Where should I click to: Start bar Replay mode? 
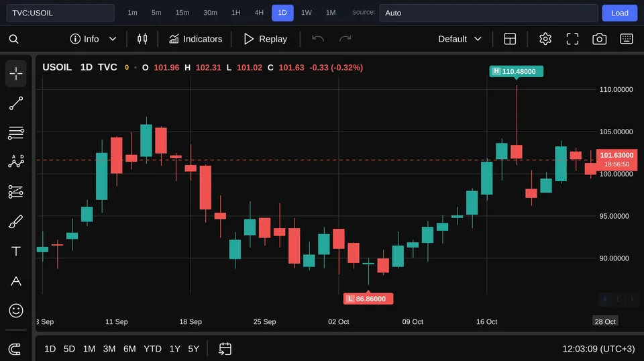266,39
